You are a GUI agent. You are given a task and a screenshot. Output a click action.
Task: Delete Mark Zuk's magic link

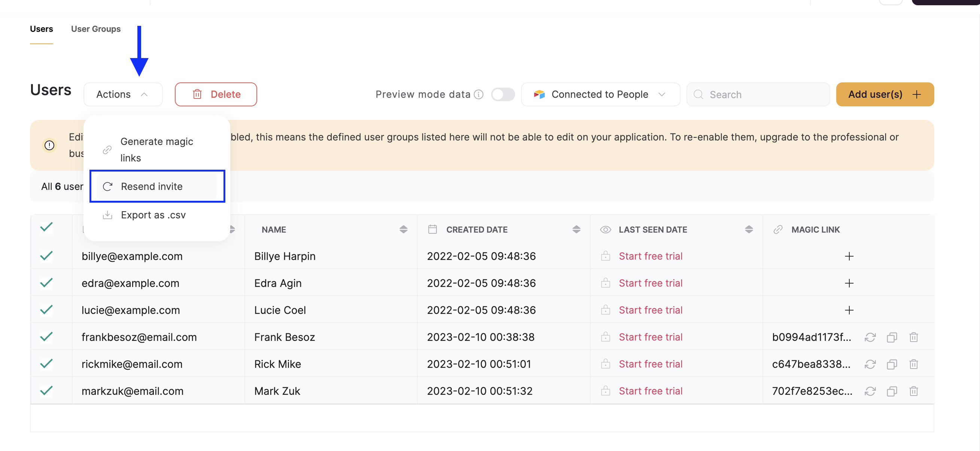pyautogui.click(x=914, y=391)
